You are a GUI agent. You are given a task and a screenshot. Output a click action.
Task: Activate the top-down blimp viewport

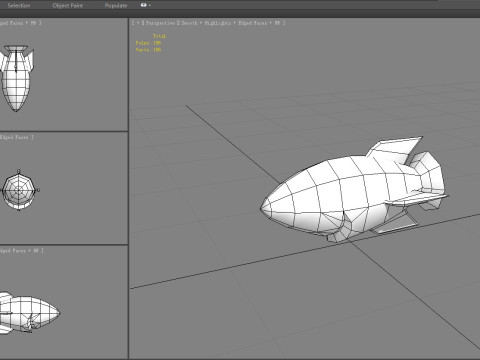(63, 74)
